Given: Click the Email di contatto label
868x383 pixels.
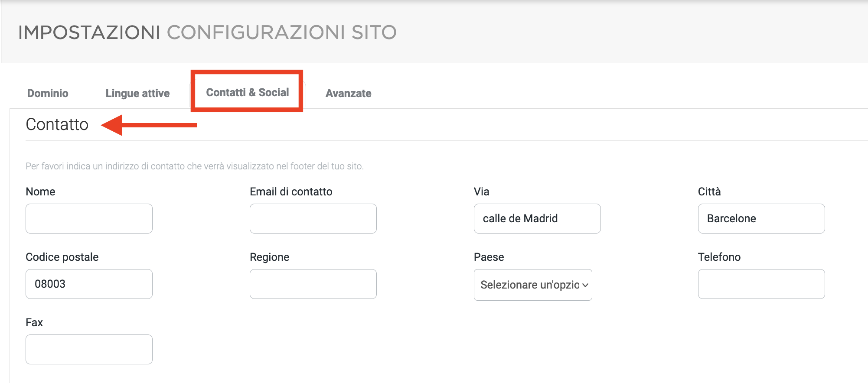Looking at the screenshot, I should [291, 191].
